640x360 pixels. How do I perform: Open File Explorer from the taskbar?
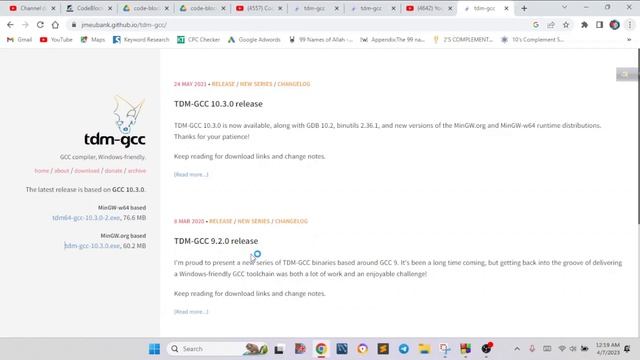tap(424, 349)
